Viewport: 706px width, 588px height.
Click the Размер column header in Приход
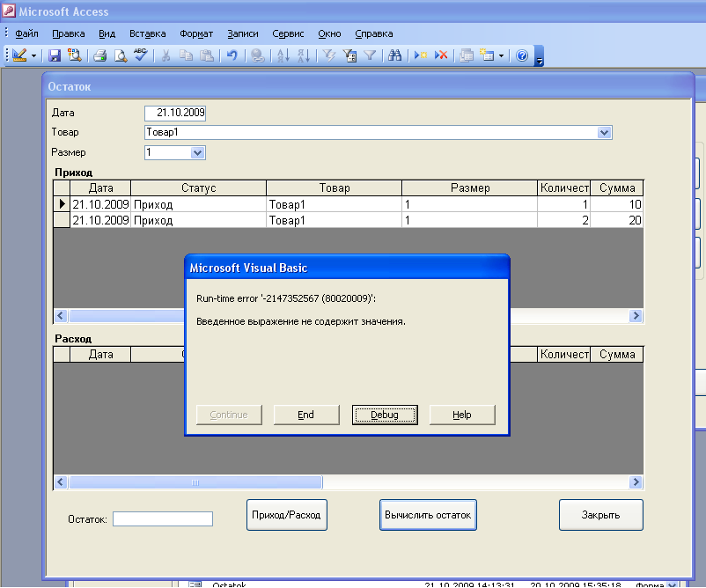pyautogui.click(x=469, y=187)
